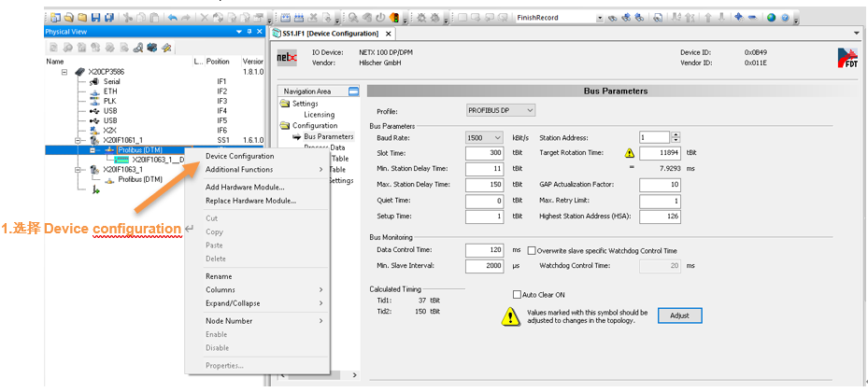
Task: Click the Undo arrow icon
Action: coord(173,18)
